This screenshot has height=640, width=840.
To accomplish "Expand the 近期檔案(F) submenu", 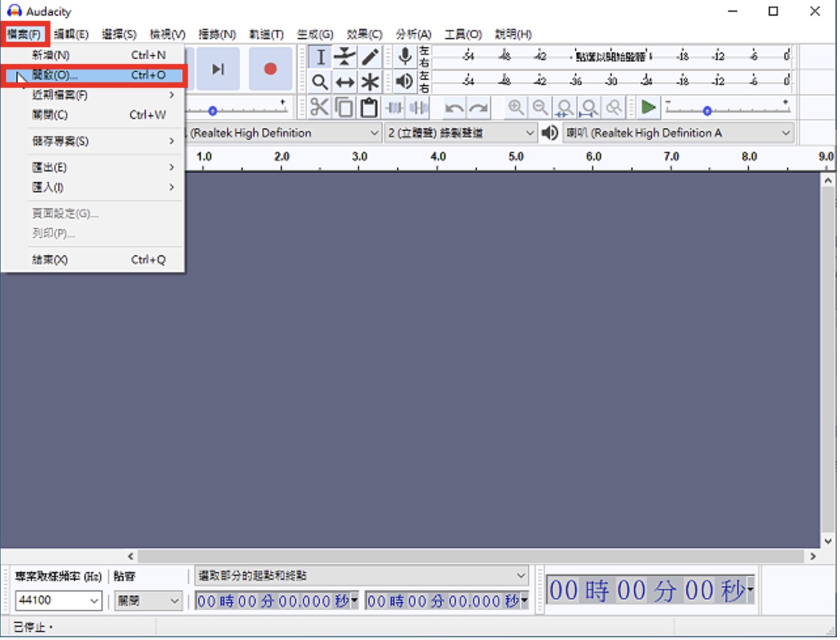I will [93, 95].
